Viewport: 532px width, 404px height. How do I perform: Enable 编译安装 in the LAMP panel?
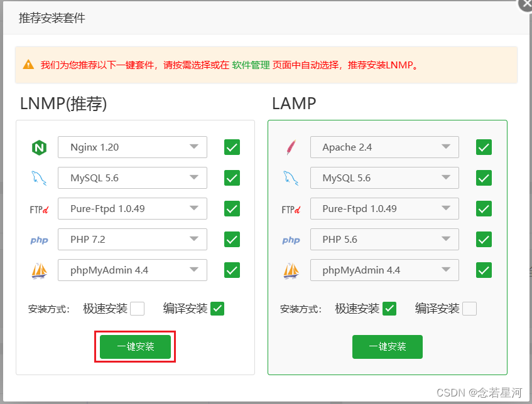(470, 309)
